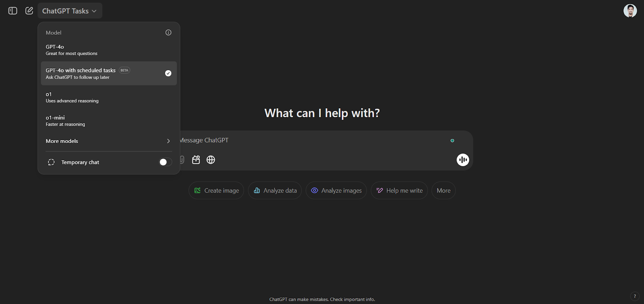The width and height of the screenshot is (644, 304).
Task: Expand the More models submenu
Action: [109, 141]
